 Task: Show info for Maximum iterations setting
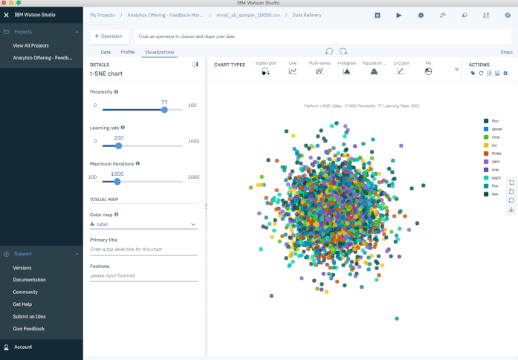(x=138, y=164)
